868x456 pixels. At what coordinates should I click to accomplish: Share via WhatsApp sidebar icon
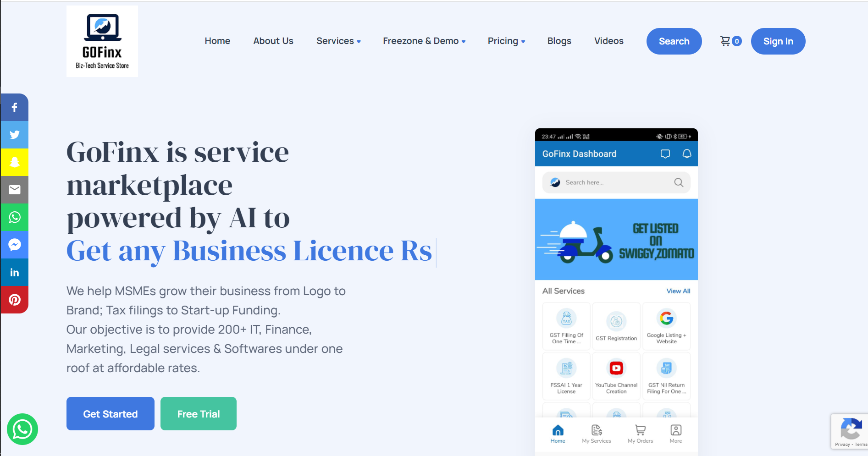15,217
